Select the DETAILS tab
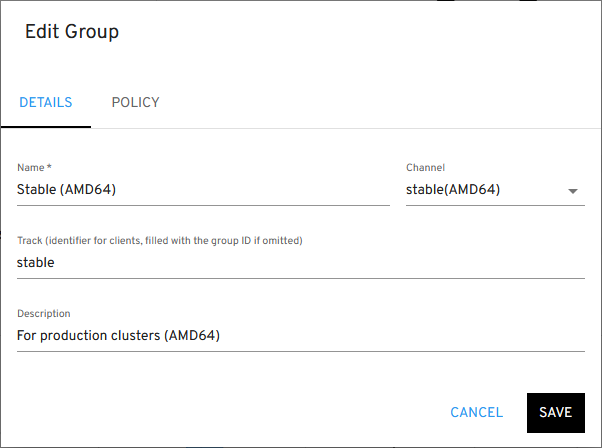The image size is (602, 448). (46, 102)
